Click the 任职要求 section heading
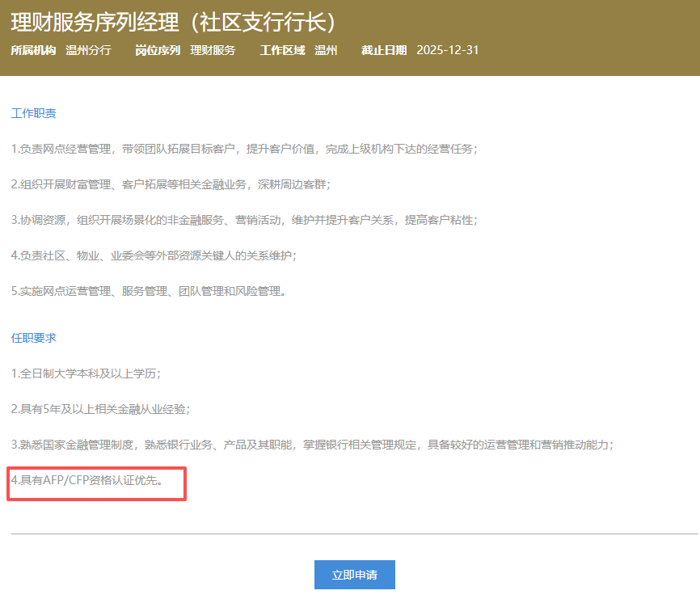The image size is (700, 599). pos(33,338)
